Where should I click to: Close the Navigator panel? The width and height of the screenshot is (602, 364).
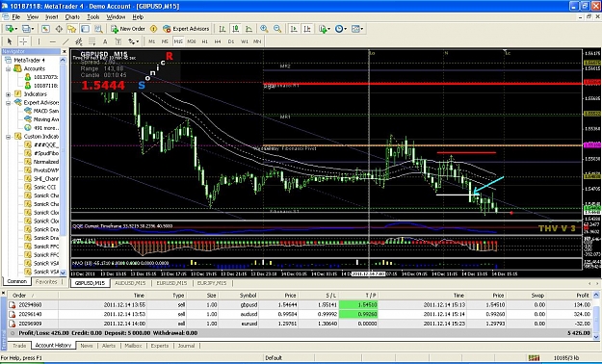click(65, 51)
